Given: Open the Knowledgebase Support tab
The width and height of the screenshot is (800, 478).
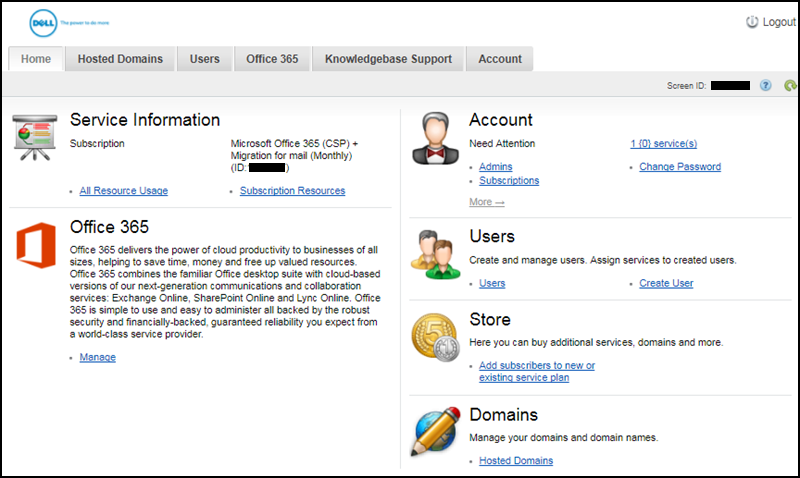Looking at the screenshot, I should click(388, 59).
